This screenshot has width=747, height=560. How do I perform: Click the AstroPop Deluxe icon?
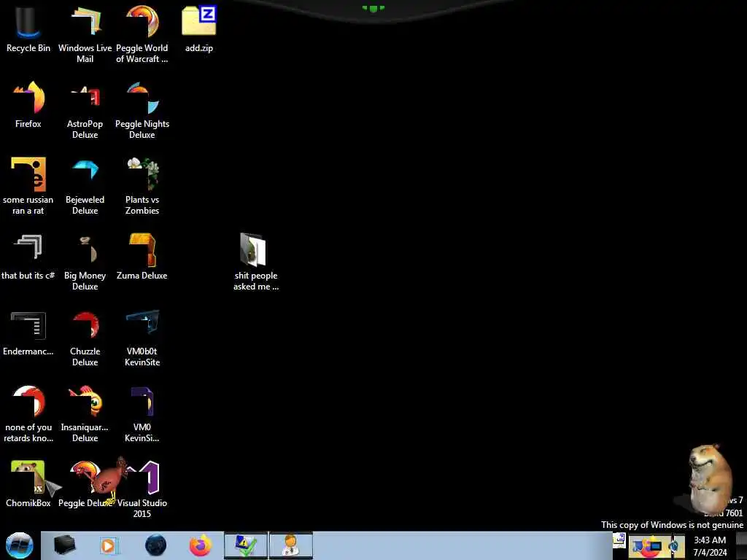(85, 110)
